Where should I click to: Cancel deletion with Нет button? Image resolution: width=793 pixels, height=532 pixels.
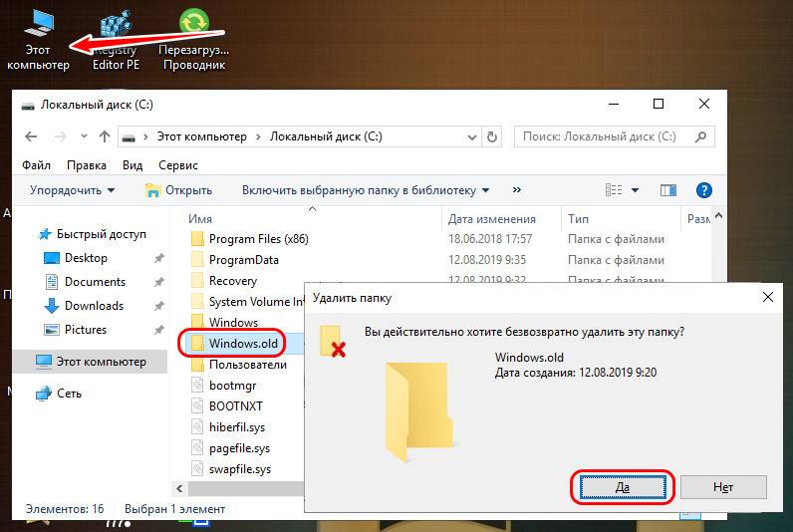coord(723,487)
